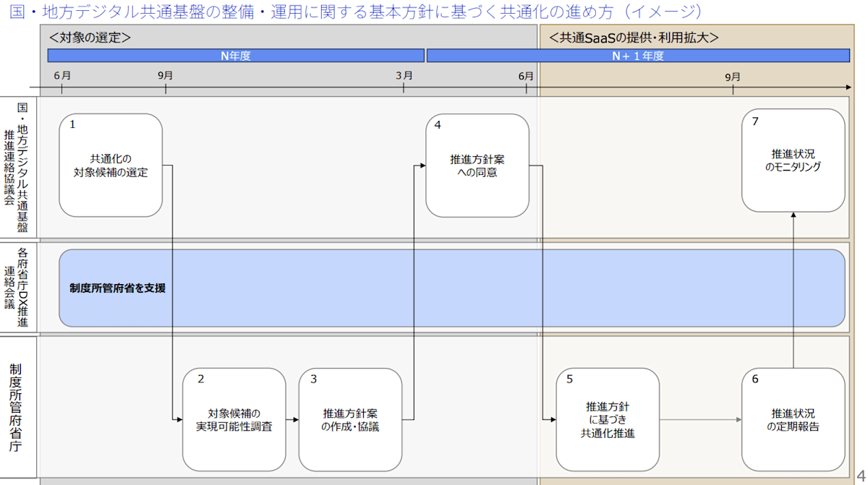This screenshot has width=868, height=485.
Task: Open box 2 対象候補の実現可能性調査
Action: point(234,419)
